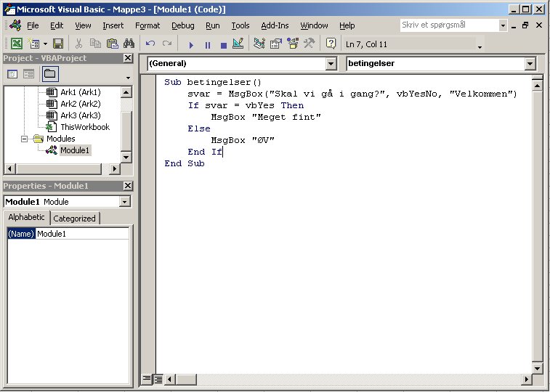550x392 pixels.
Task: Open the Add-Ins menu
Action: [x=275, y=25]
